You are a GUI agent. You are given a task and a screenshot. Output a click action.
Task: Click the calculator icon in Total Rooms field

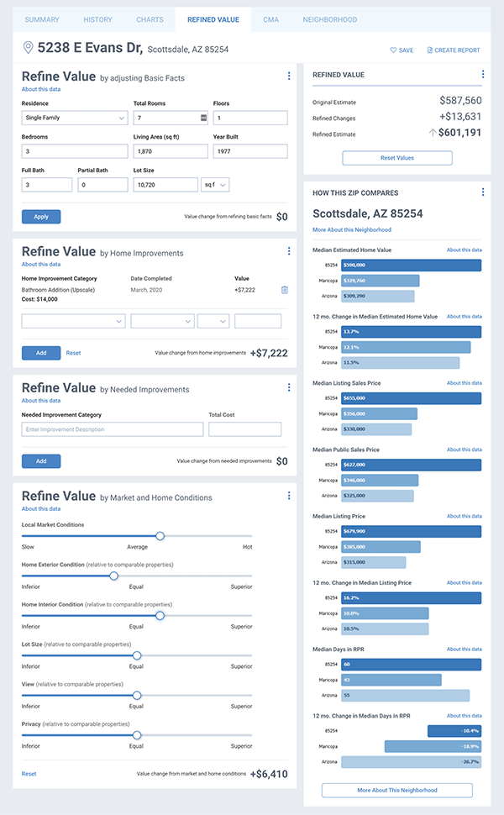click(203, 118)
